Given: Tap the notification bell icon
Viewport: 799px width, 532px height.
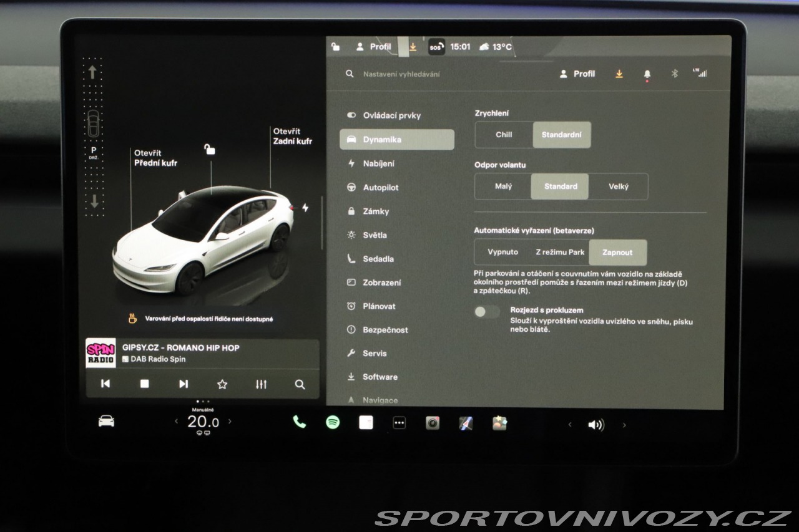Looking at the screenshot, I should 647,74.
